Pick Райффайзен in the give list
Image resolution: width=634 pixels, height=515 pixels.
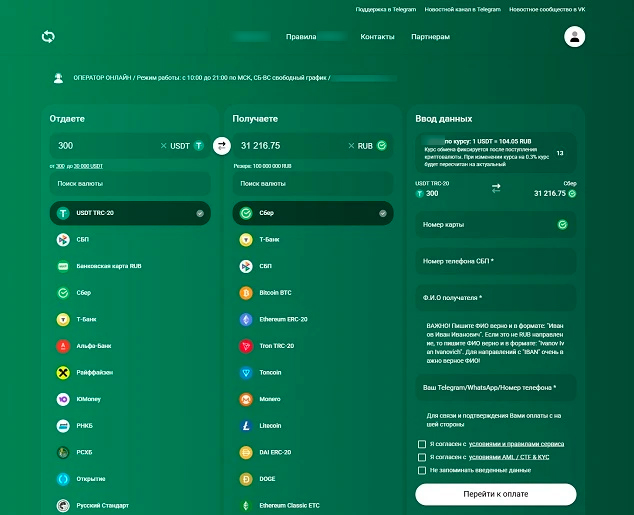pos(130,372)
